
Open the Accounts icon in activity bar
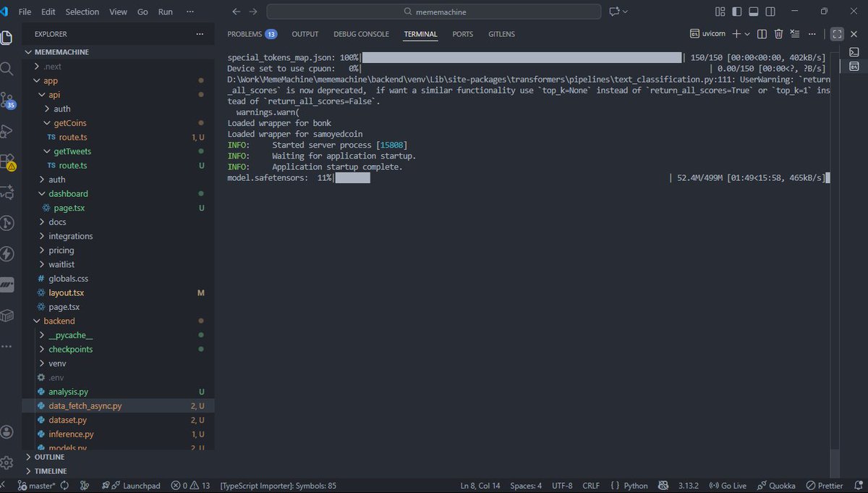tap(7, 431)
